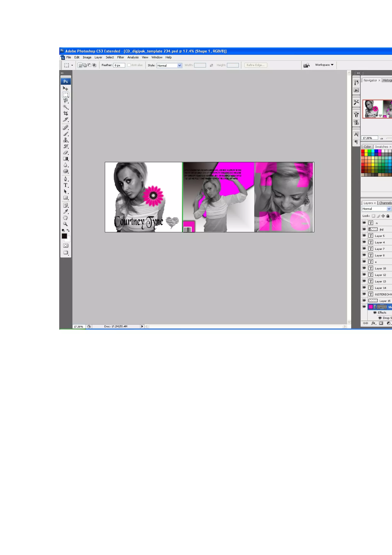This screenshot has width=392, height=555.
Task: Select the Zoom tool
Action: pyautogui.click(x=65, y=224)
